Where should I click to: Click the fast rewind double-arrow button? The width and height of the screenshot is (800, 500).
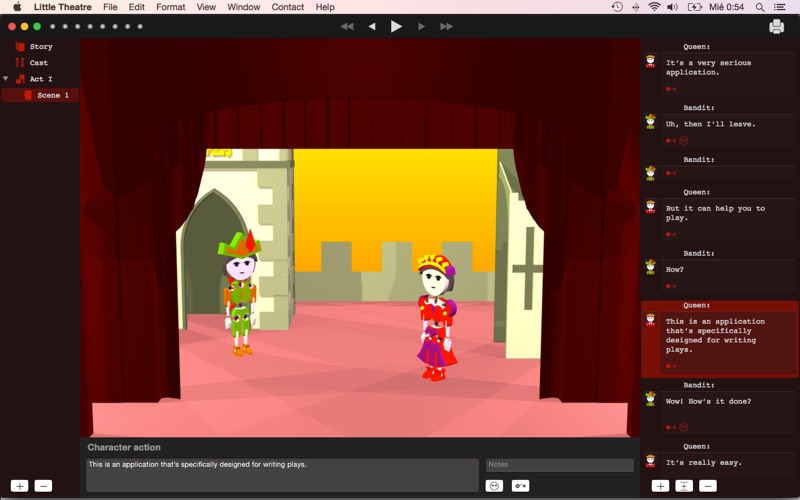347,27
